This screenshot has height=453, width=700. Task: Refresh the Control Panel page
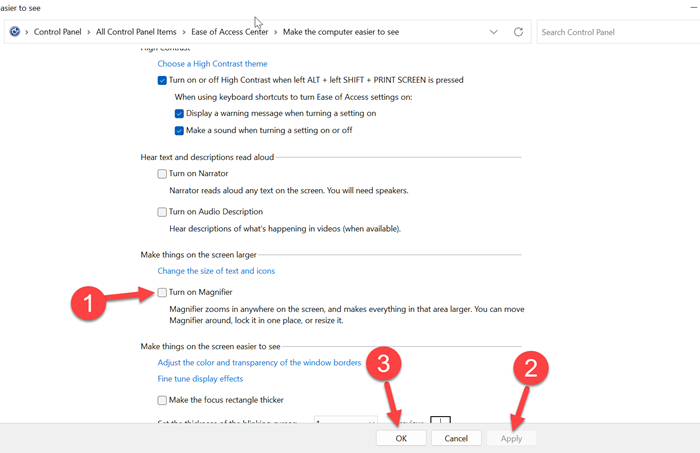(518, 32)
